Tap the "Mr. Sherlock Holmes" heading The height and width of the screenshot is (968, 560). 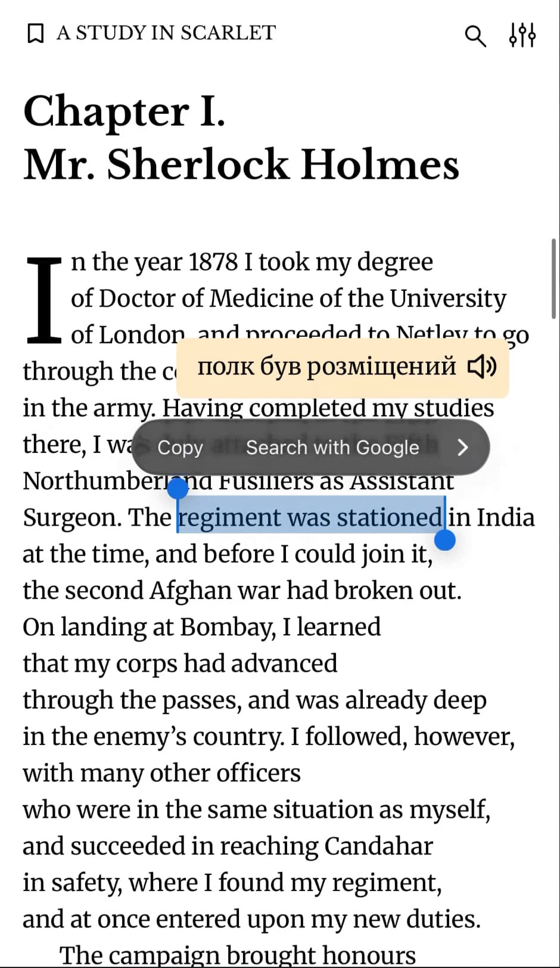point(241,164)
